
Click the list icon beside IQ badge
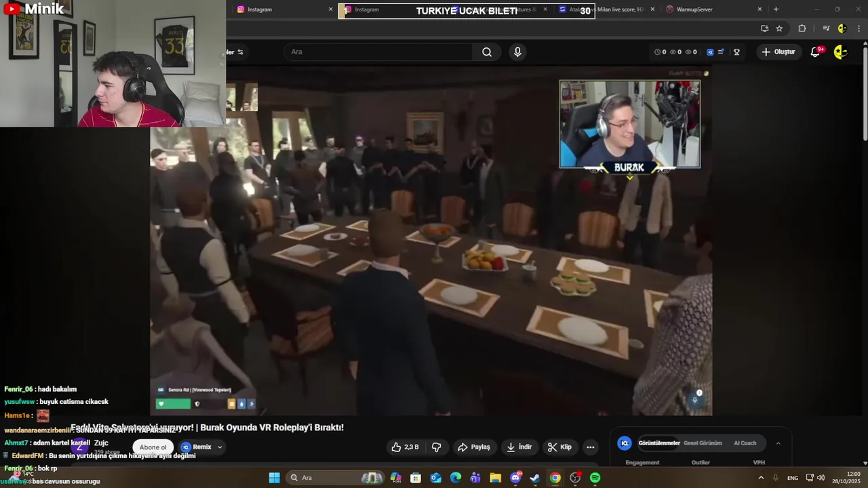(721, 52)
